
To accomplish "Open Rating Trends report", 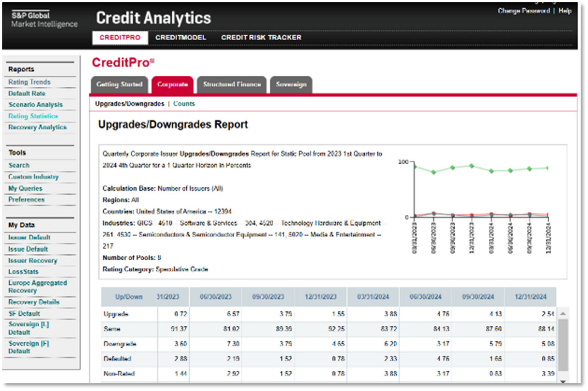I will click(29, 82).
